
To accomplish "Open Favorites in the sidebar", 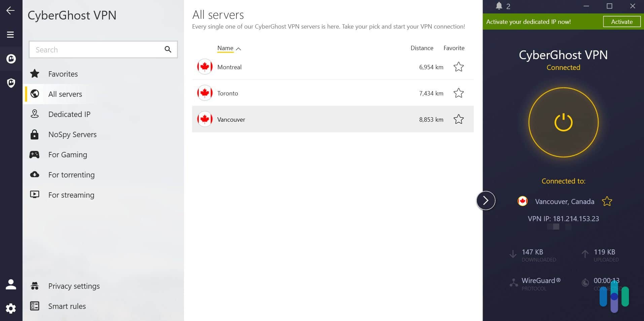I will point(63,74).
